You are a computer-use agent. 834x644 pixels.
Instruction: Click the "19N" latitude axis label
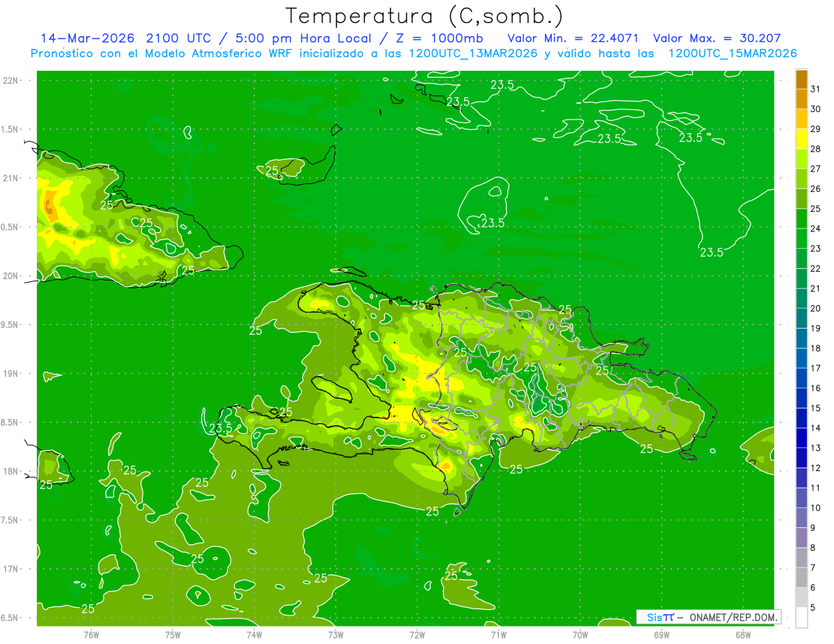(11, 374)
